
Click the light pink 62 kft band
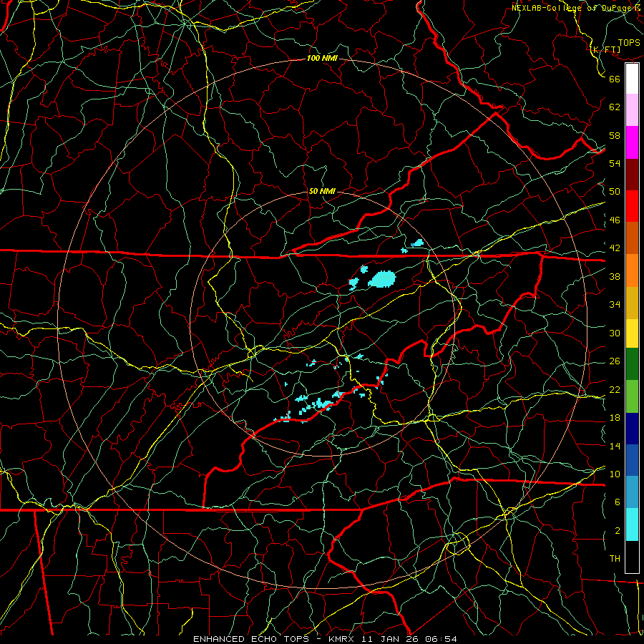(632, 109)
